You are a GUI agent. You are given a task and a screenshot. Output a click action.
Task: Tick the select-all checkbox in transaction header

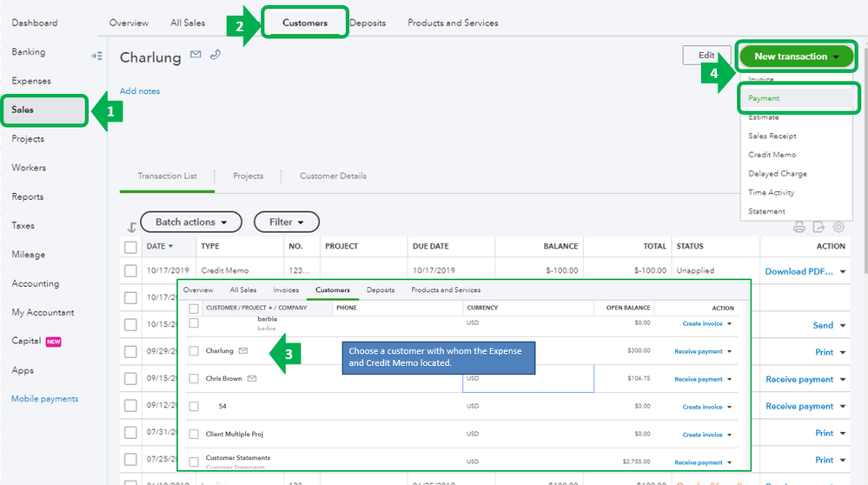click(130, 247)
